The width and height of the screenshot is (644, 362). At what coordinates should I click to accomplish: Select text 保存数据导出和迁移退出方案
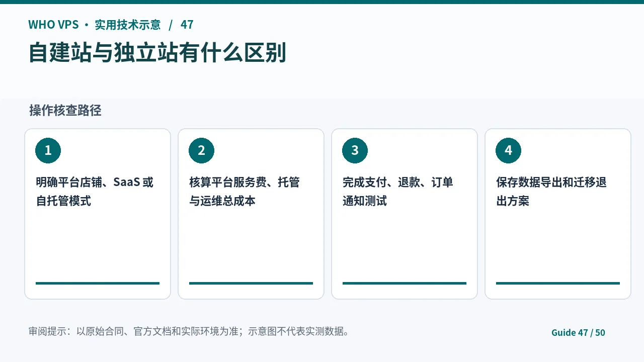[551, 192]
